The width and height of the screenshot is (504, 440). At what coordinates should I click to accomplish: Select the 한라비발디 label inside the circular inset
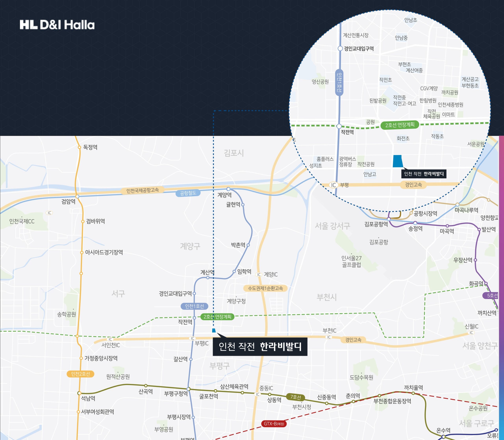pos(424,174)
